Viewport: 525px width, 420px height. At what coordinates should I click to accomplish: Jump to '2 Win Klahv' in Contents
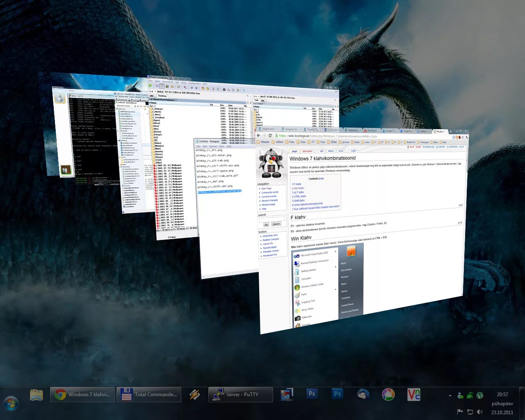coord(298,188)
